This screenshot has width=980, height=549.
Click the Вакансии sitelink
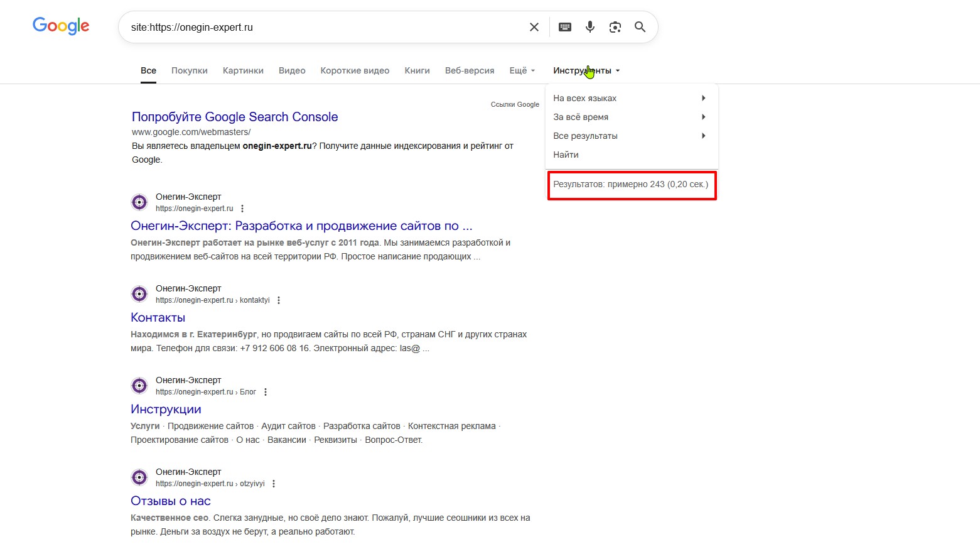pos(287,440)
